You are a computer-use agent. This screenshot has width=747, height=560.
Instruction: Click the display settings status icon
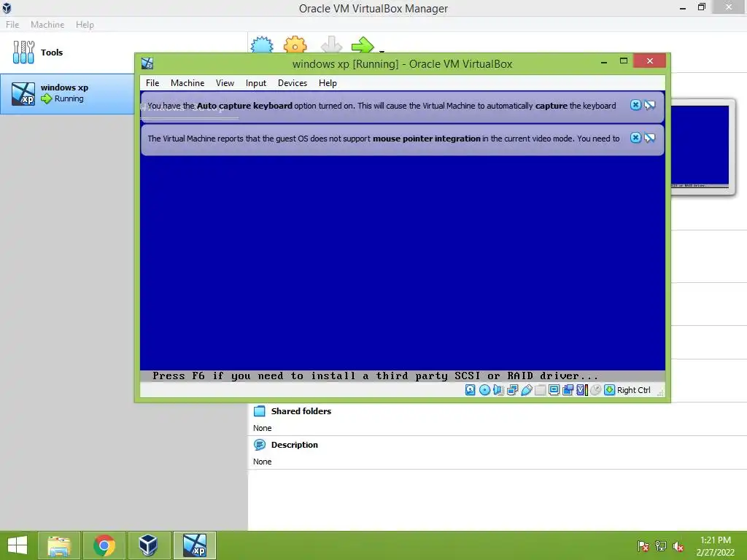coord(554,390)
